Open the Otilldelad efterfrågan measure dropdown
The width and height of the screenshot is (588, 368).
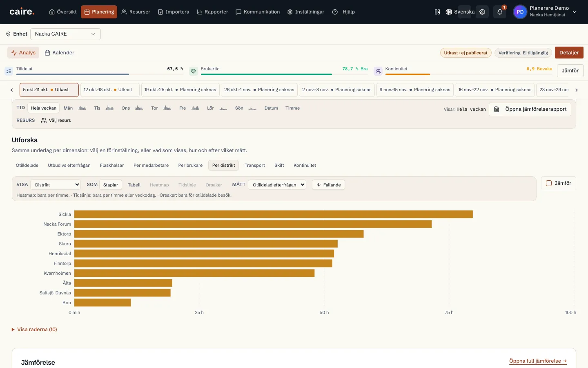277,185
